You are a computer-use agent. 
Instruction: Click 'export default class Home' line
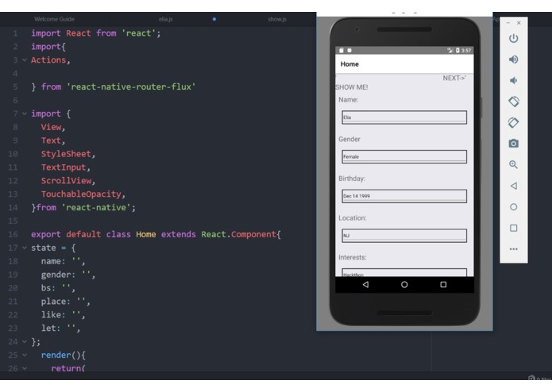(x=156, y=235)
